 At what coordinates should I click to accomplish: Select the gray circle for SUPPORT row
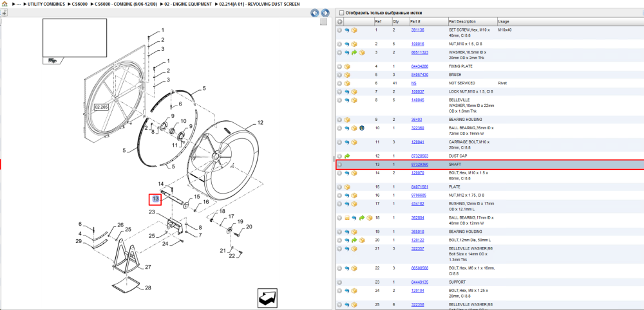[x=339, y=282]
